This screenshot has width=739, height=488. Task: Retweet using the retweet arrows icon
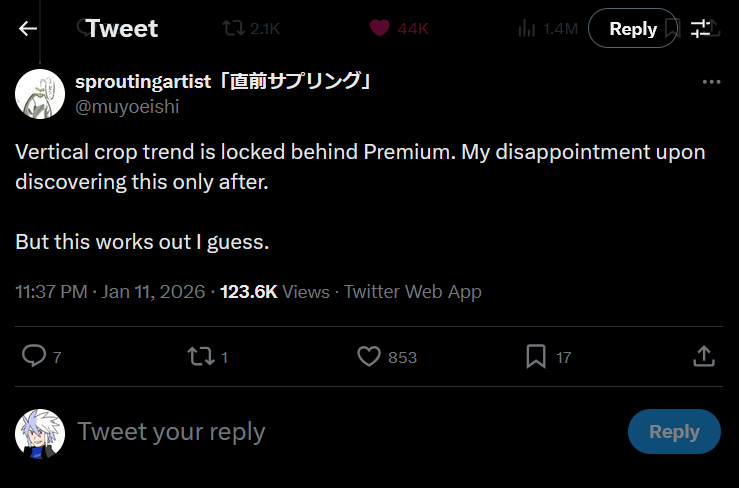200,356
